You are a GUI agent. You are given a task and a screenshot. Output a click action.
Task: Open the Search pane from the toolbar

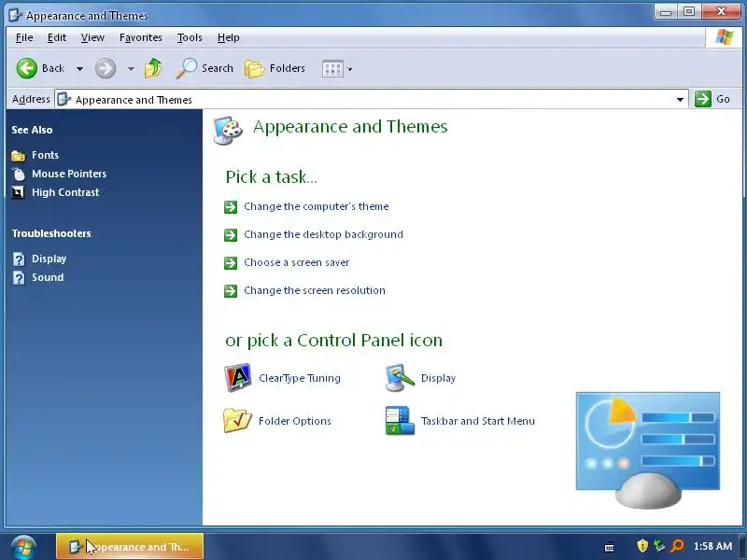click(204, 68)
